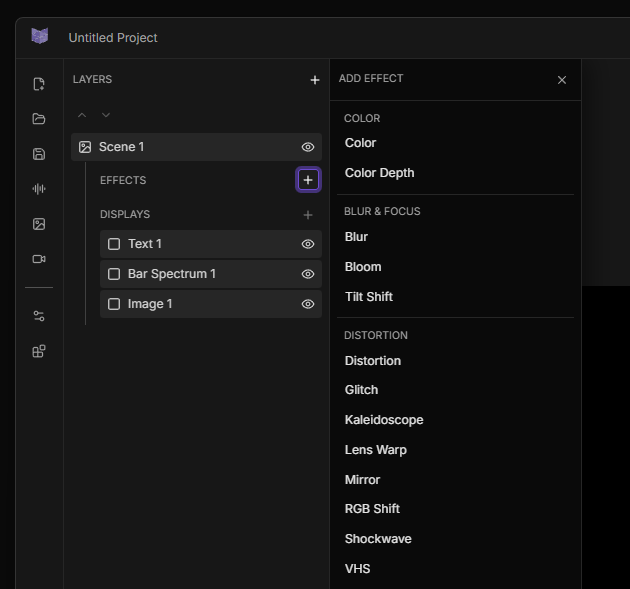This screenshot has width=630, height=589.
Task: Move layer down with the down chevron
Action: point(106,115)
